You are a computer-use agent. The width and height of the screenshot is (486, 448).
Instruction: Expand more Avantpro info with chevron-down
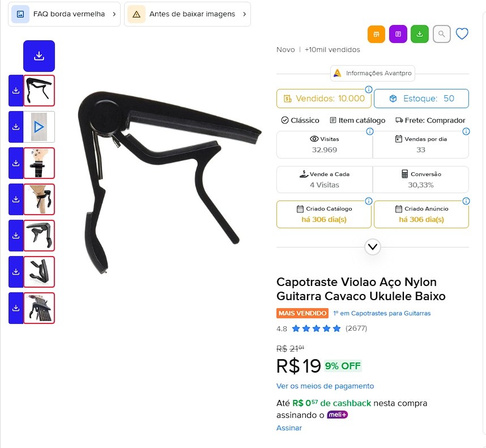[373, 247]
